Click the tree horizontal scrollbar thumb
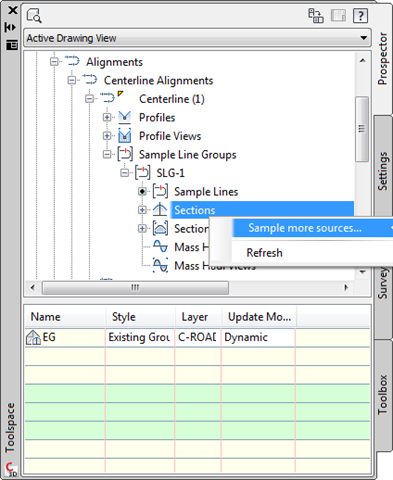Screen dimensions: 393x480 [135, 287]
